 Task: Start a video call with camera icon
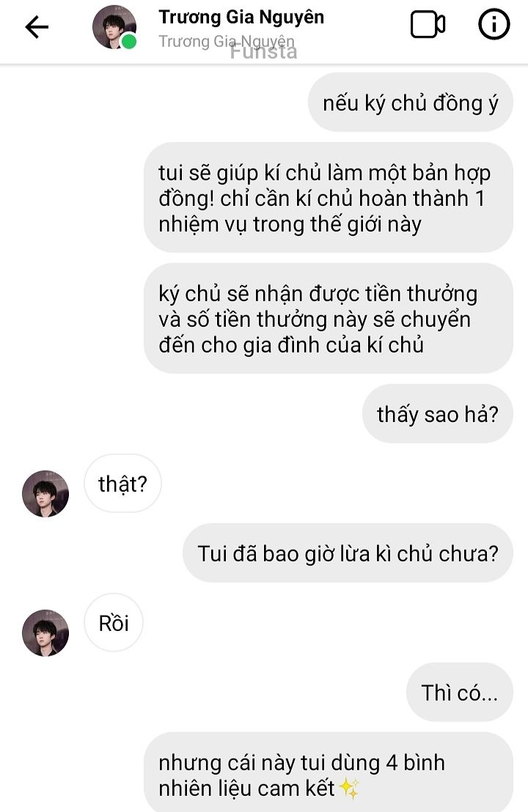click(x=428, y=25)
